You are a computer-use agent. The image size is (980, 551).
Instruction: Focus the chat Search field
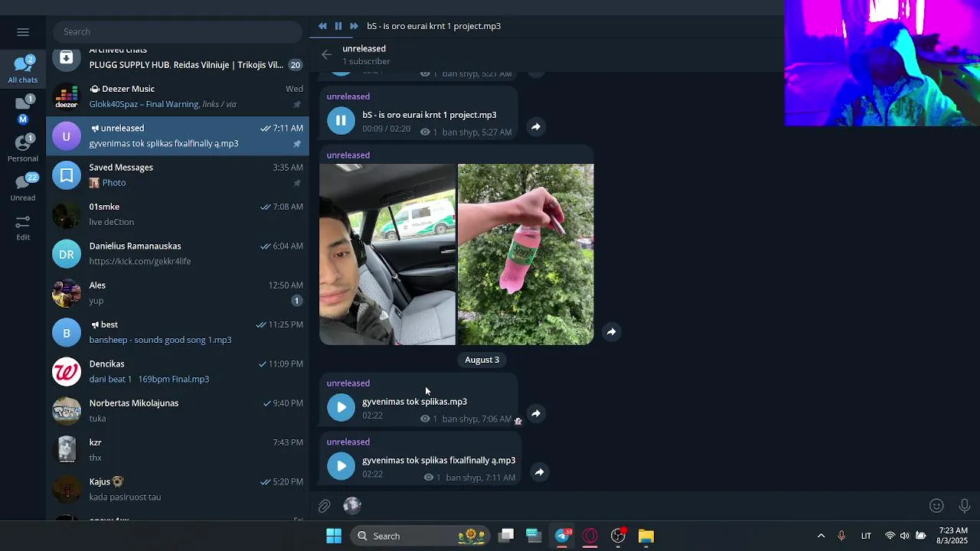click(178, 31)
